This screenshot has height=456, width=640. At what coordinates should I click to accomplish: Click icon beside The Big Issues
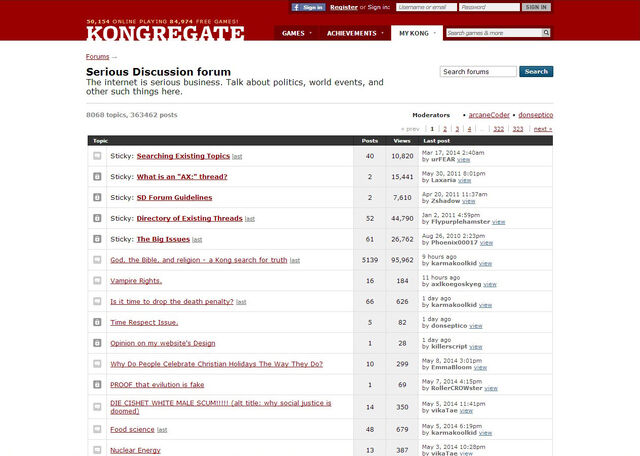pos(97,239)
